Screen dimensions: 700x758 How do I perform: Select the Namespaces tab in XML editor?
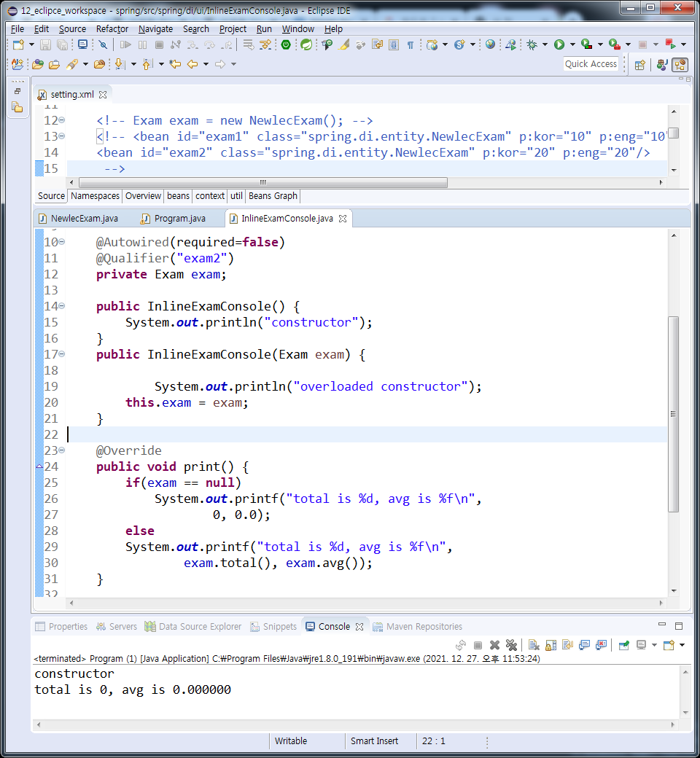pyautogui.click(x=95, y=196)
